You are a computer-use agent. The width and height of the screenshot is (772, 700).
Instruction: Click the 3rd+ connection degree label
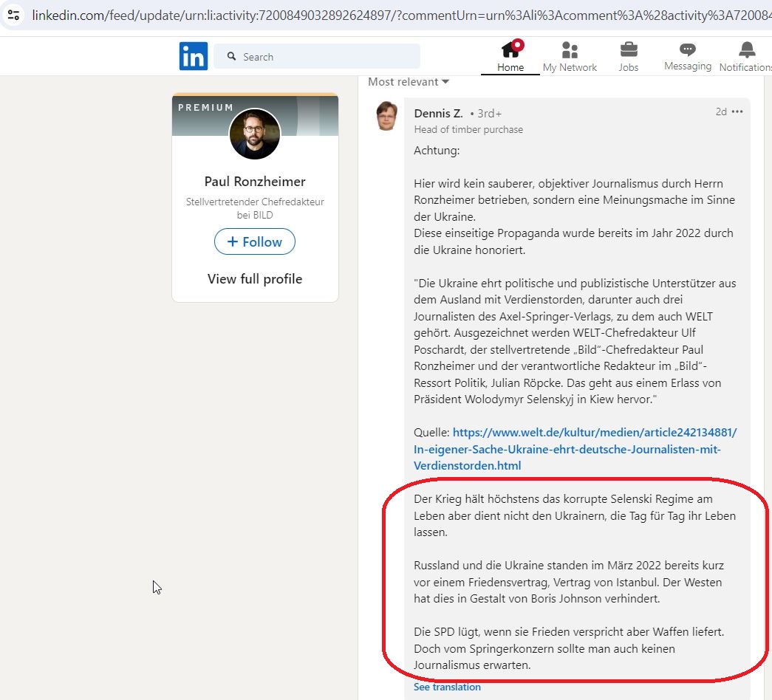[489, 114]
